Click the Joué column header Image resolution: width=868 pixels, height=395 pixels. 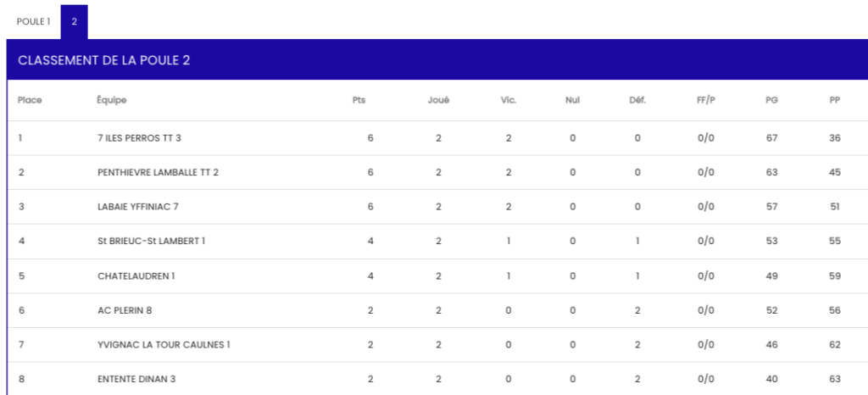point(438,100)
